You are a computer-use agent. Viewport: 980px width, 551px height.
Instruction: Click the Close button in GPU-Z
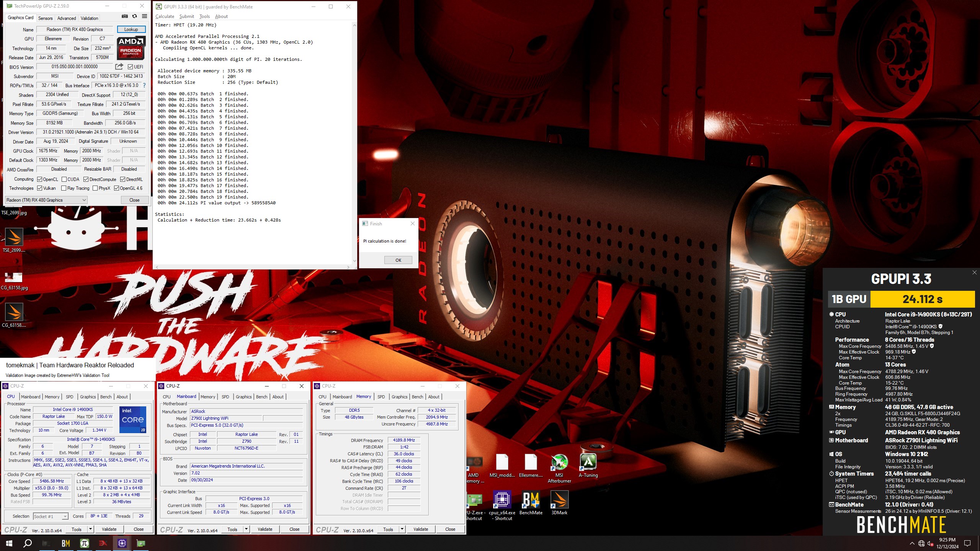[134, 200]
